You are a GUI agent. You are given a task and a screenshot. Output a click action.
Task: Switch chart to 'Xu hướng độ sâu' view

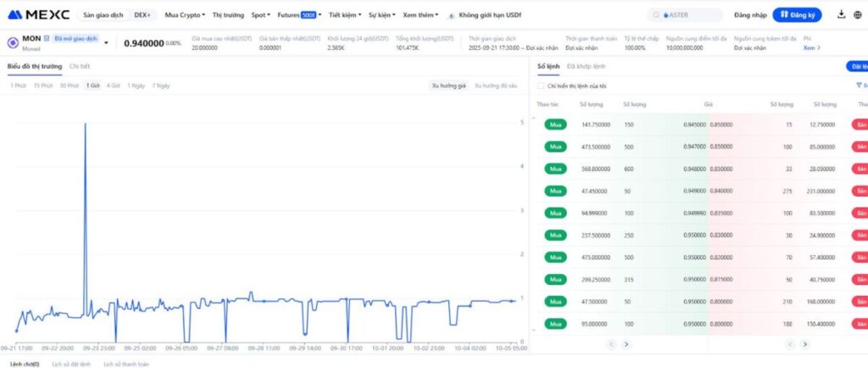point(496,86)
